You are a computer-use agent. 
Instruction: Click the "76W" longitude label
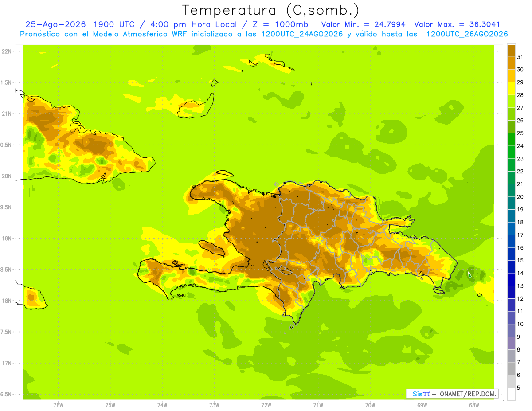pos(58,405)
